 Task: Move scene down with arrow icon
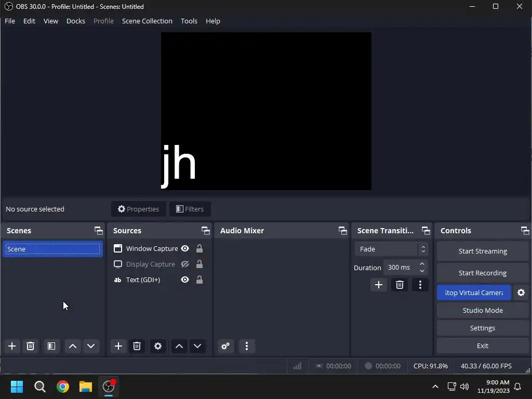(x=91, y=346)
